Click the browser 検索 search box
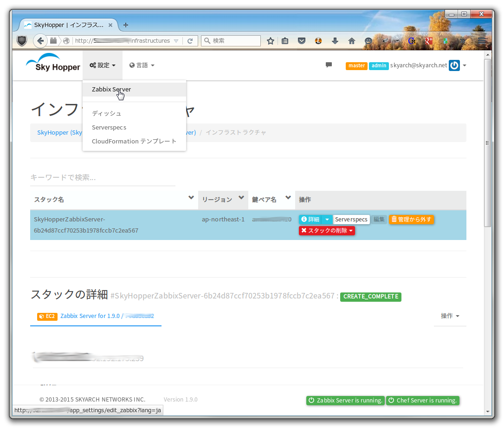This screenshot has height=428, width=504. [x=231, y=41]
